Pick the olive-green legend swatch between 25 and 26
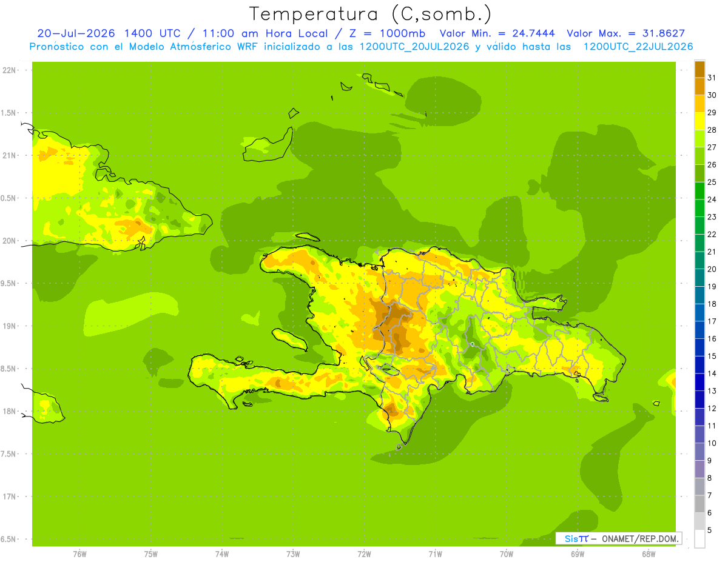The height and width of the screenshot is (562, 728). tap(699, 173)
